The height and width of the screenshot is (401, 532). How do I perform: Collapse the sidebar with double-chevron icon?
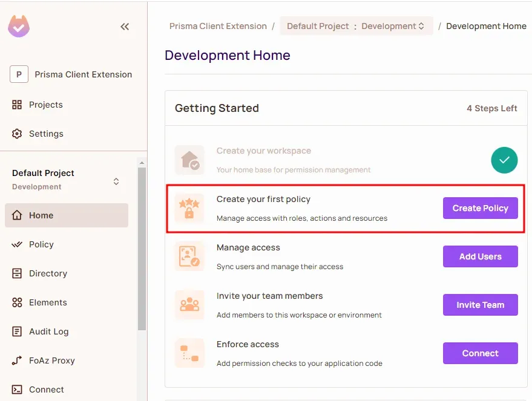pos(125,27)
